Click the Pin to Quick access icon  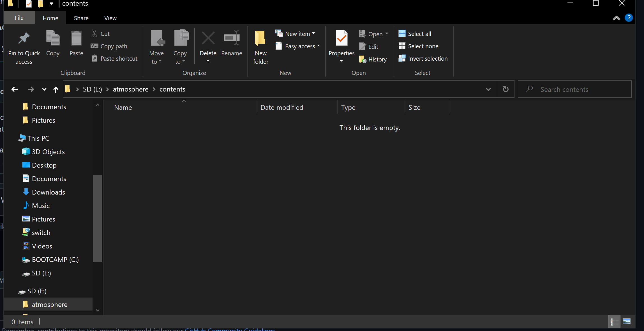point(24,38)
